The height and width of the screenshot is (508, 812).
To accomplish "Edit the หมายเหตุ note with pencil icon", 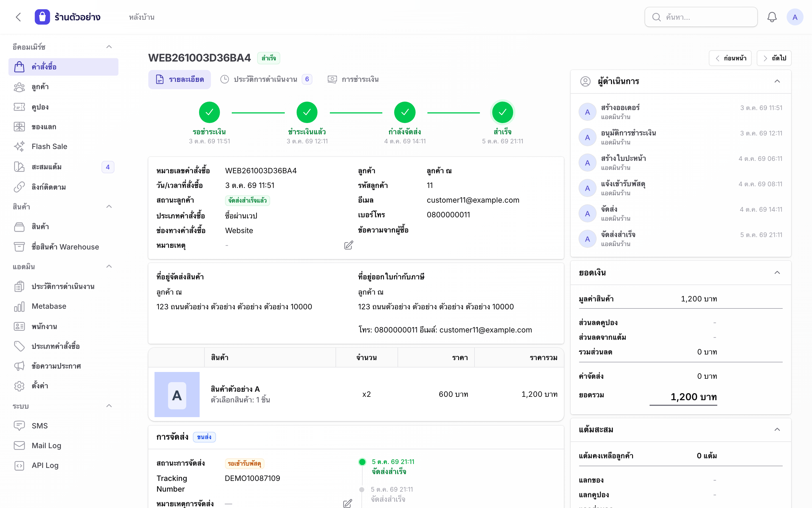I will click(348, 245).
